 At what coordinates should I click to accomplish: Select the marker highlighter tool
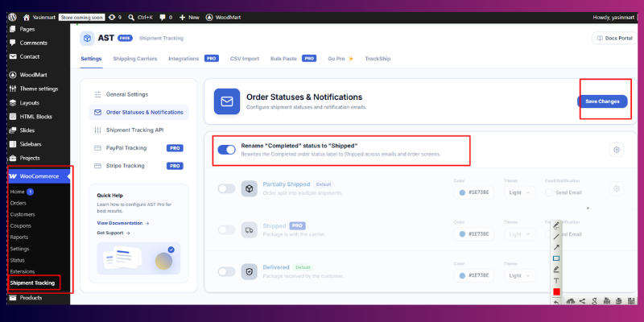tap(556, 270)
